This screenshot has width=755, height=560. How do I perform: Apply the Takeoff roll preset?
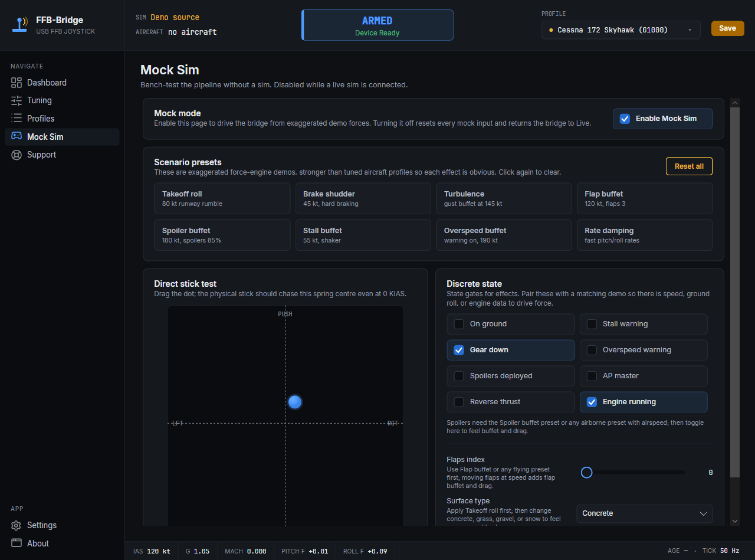(222, 198)
